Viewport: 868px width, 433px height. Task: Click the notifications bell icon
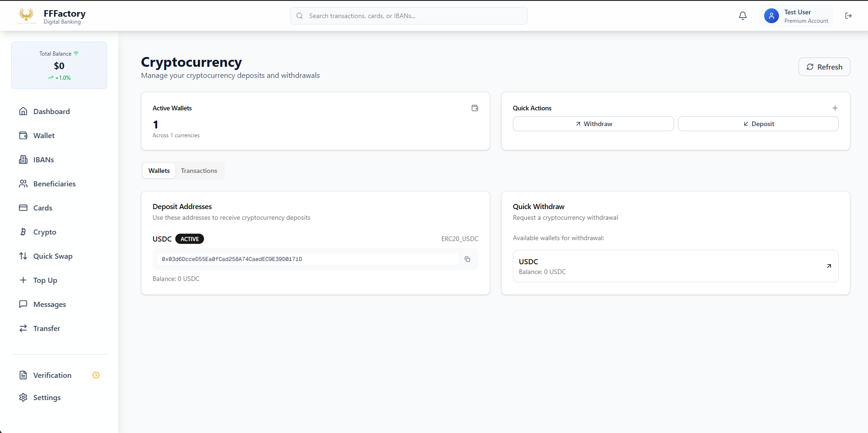[x=742, y=16]
